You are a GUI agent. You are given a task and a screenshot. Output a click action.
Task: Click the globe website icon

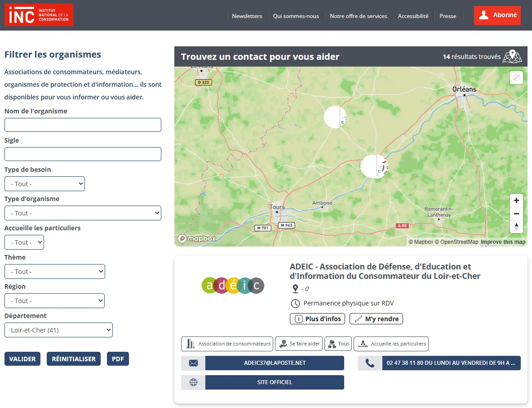(193, 382)
